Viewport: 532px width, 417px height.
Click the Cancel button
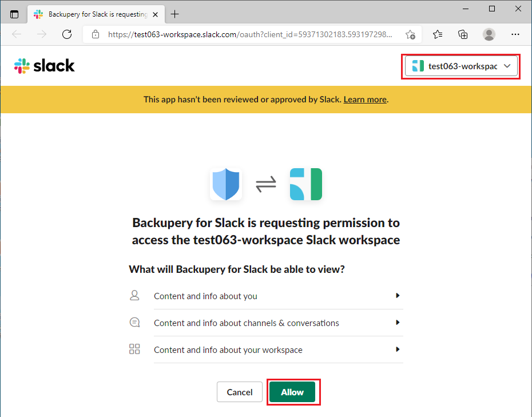(240, 392)
